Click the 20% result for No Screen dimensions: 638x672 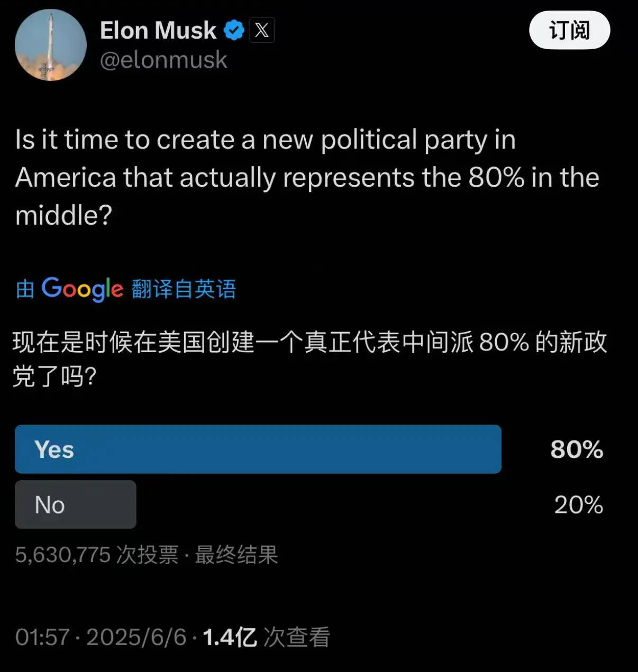click(578, 505)
